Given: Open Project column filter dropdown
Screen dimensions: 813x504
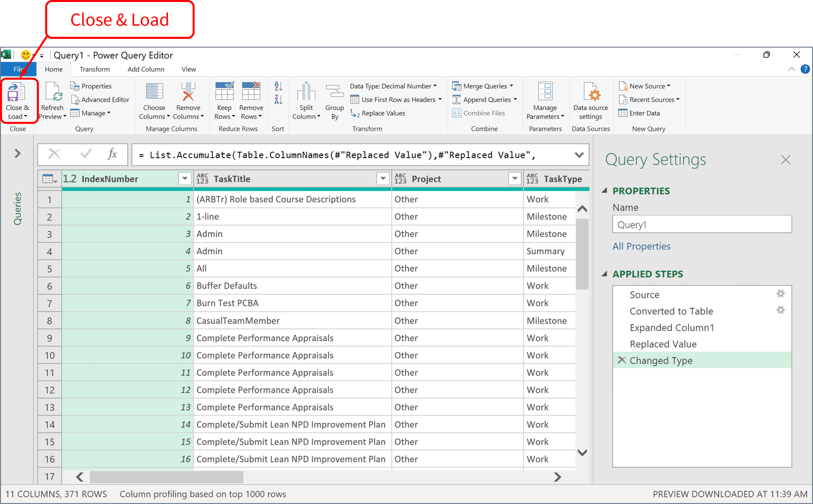Looking at the screenshot, I should pos(514,178).
